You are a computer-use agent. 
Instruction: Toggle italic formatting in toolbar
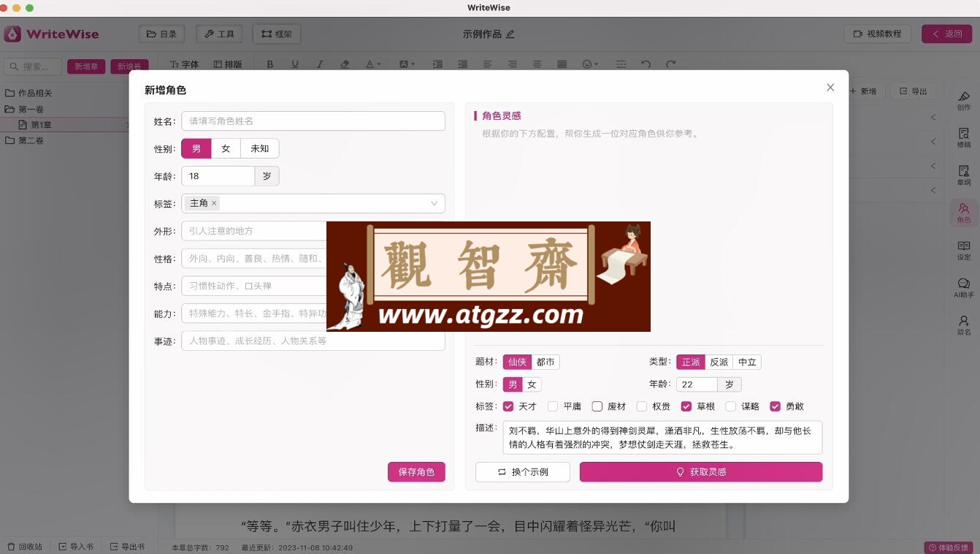pyautogui.click(x=319, y=64)
